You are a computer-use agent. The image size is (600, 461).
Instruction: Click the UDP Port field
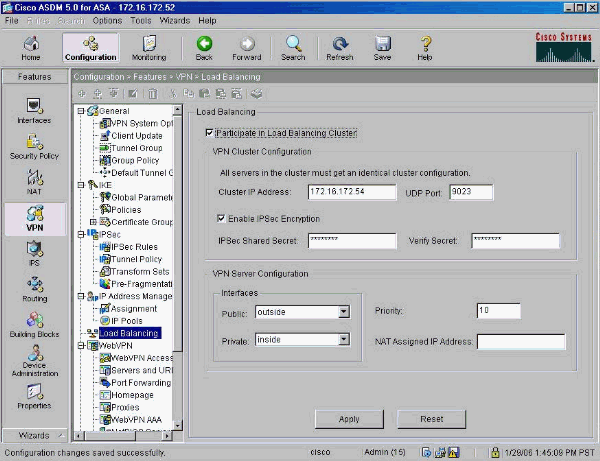click(x=471, y=192)
